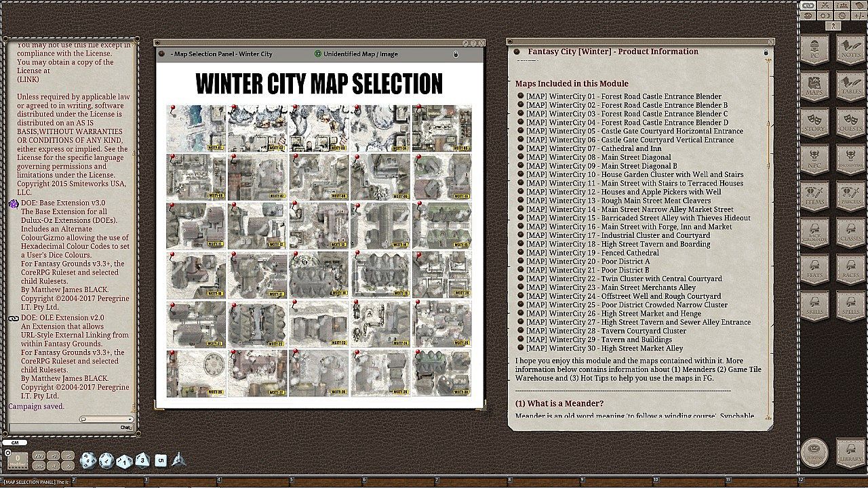The image size is (868, 488).
Task: Open the Feats sidebar button
Action: (x=814, y=270)
